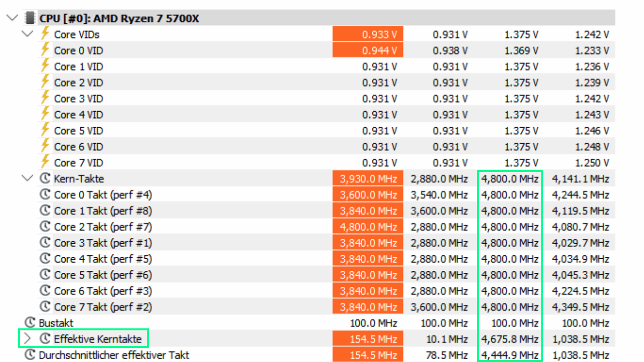
Task: Select the Kern-Takte row label
Action: tap(79, 179)
